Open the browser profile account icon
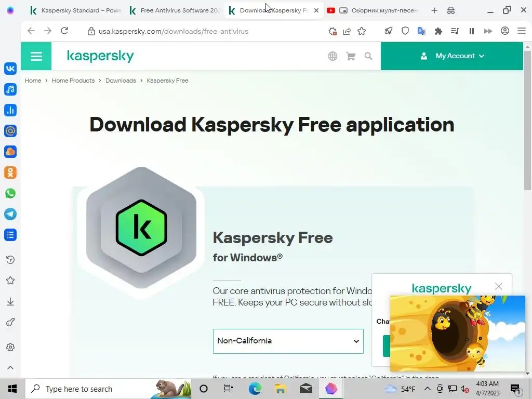 pos(505,31)
